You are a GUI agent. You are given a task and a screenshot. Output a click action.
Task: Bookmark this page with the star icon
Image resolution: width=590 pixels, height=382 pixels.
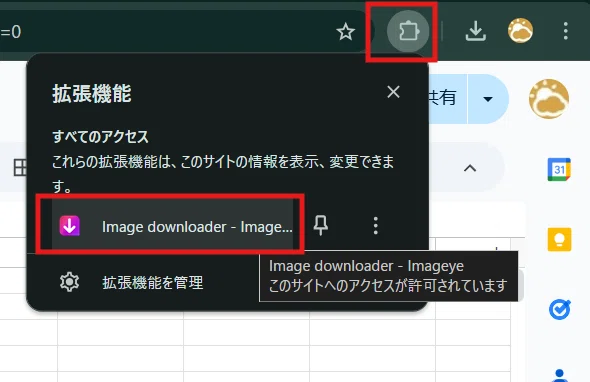tap(345, 32)
